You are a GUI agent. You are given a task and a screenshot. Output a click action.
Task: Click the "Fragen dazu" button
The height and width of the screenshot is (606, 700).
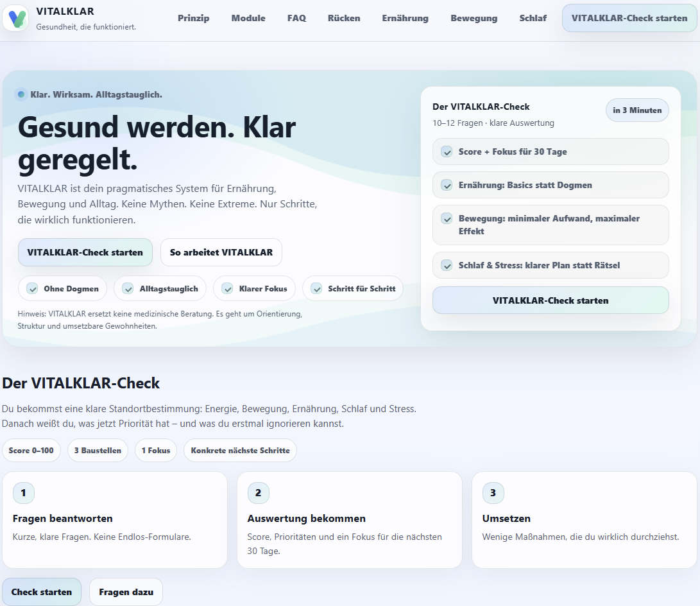tap(126, 591)
